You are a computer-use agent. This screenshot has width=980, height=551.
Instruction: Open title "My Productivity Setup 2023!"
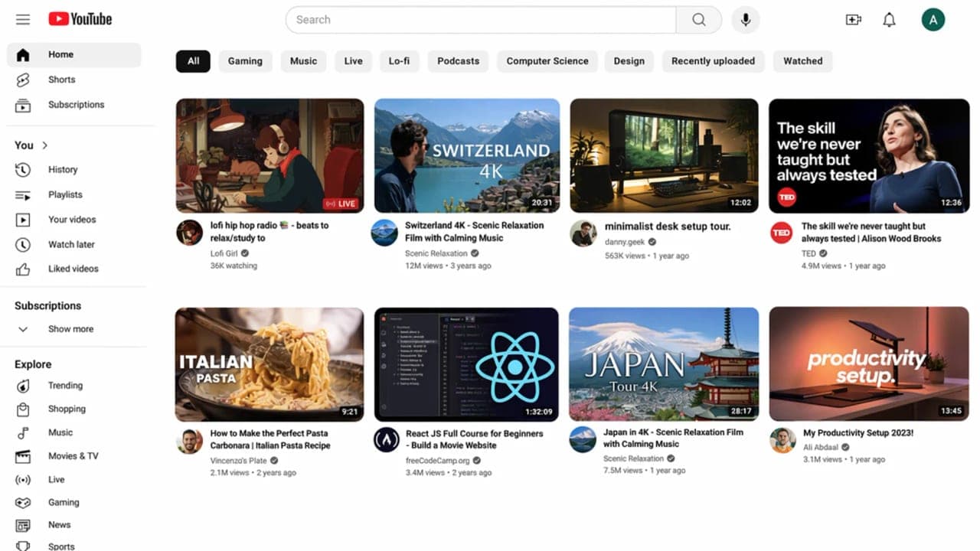point(858,433)
